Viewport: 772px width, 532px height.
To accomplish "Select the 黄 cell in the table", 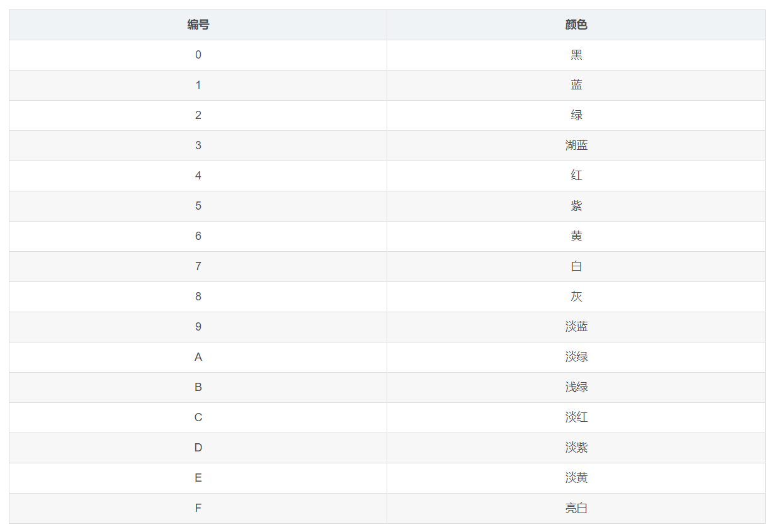I will coord(576,236).
